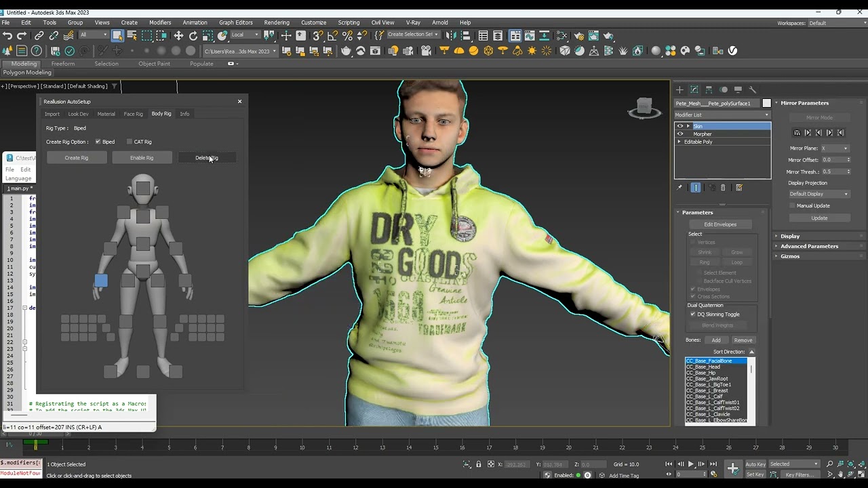Viewport: 868px width, 488px height.
Task: Click the Zoom magnifier navigation icon
Action: tap(829, 464)
